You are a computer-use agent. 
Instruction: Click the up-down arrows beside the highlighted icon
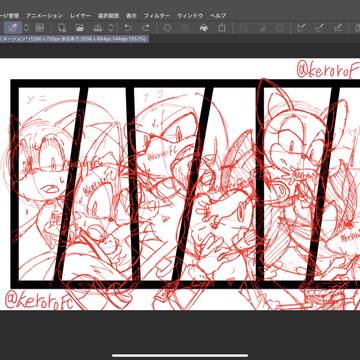tap(27, 28)
